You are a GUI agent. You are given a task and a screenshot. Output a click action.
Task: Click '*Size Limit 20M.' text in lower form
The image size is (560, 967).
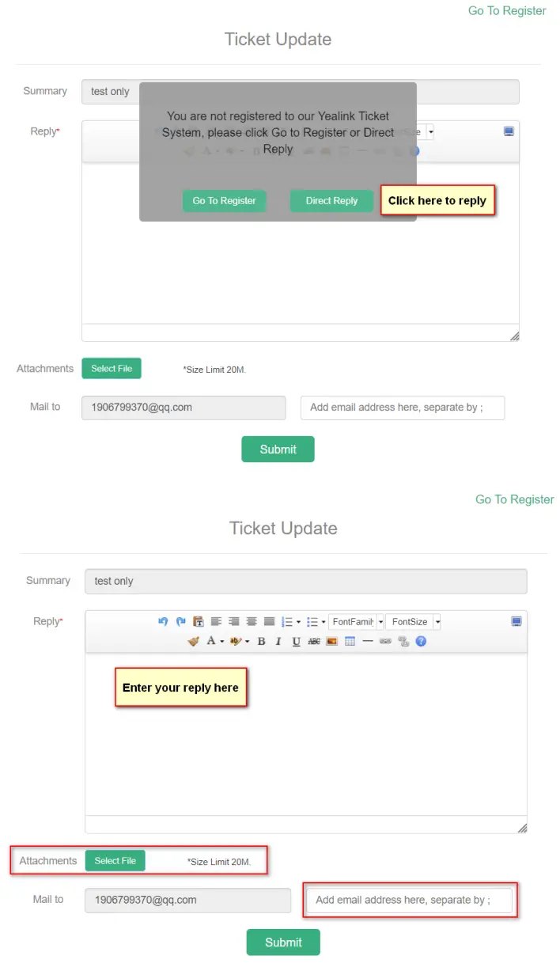pyautogui.click(x=219, y=862)
